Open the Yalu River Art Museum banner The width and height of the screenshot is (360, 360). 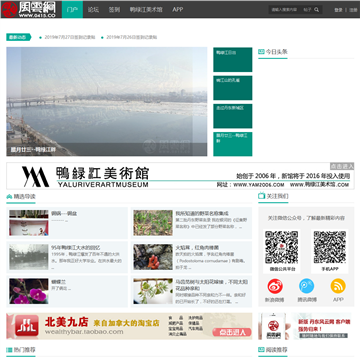(180, 176)
